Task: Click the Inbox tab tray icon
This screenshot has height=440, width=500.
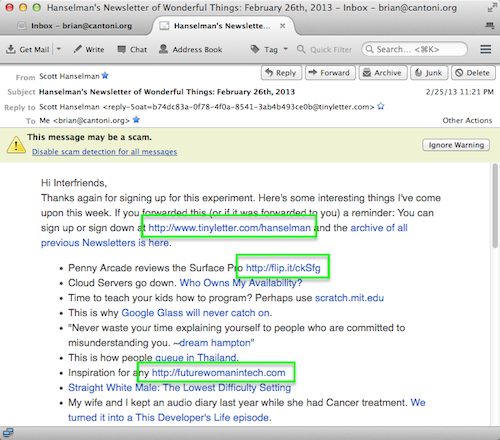Action: pyautogui.click(x=22, y=26)
